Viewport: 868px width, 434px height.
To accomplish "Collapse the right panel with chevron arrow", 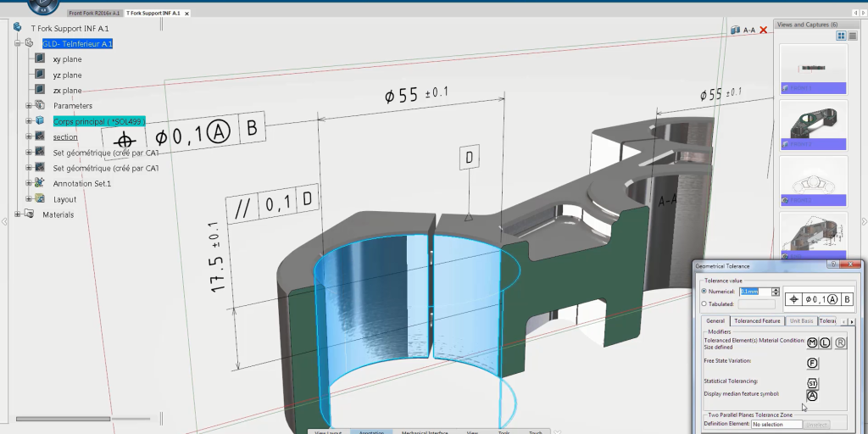I will point(864,221).
